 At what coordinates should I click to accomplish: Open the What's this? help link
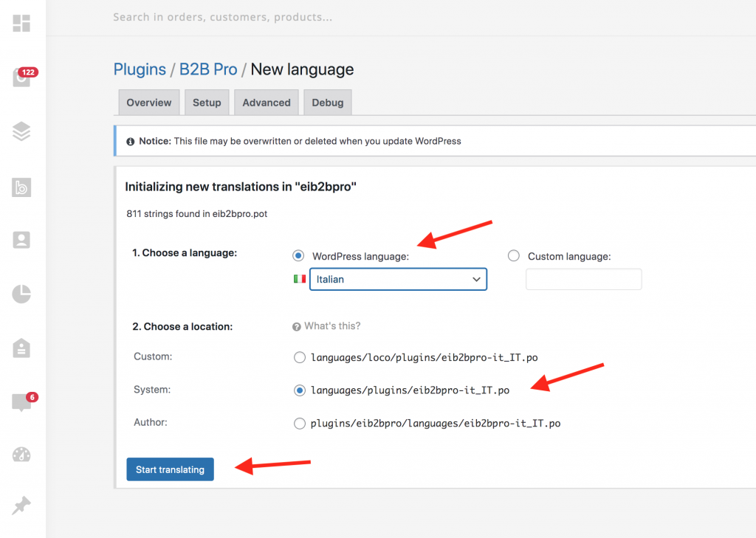click(x=332, y=326)
